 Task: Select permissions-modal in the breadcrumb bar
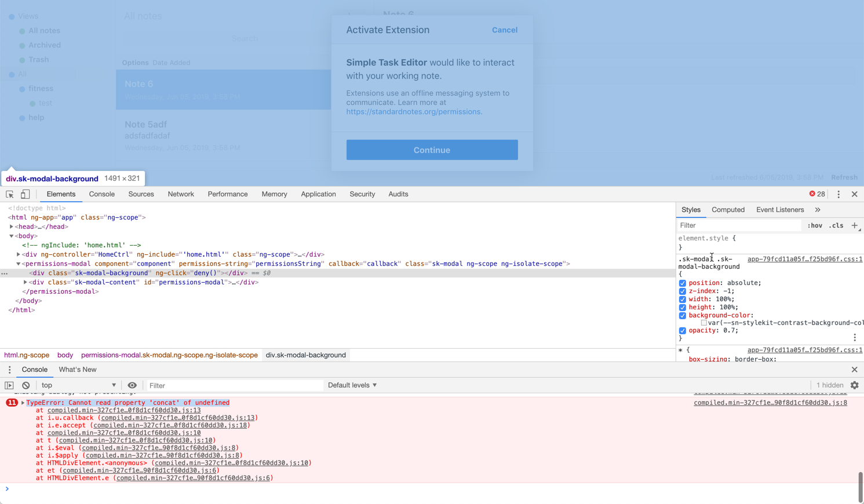point(169,355)
